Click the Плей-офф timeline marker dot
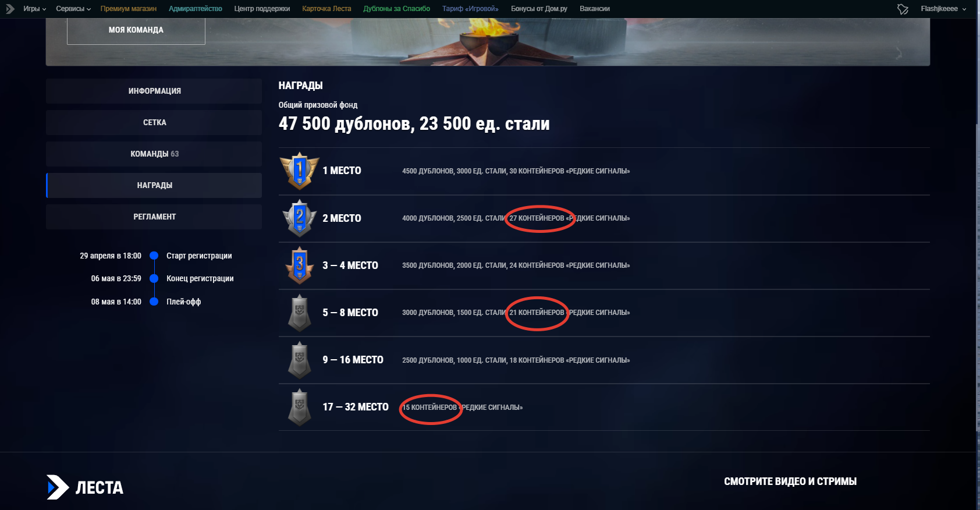Screen dimensions: 980x510 [x=154, y=302]
